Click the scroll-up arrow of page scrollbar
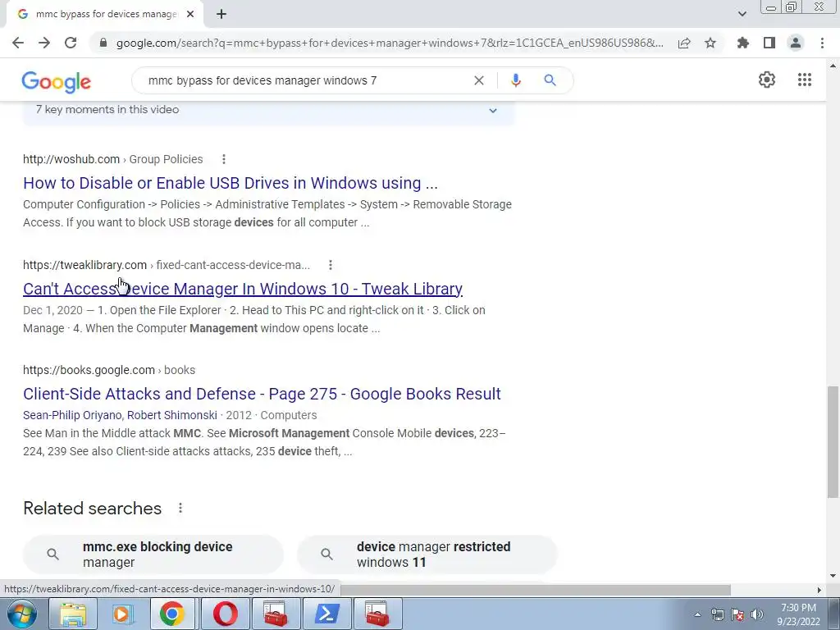The image size is (840, 630). [x=833, y=66]
